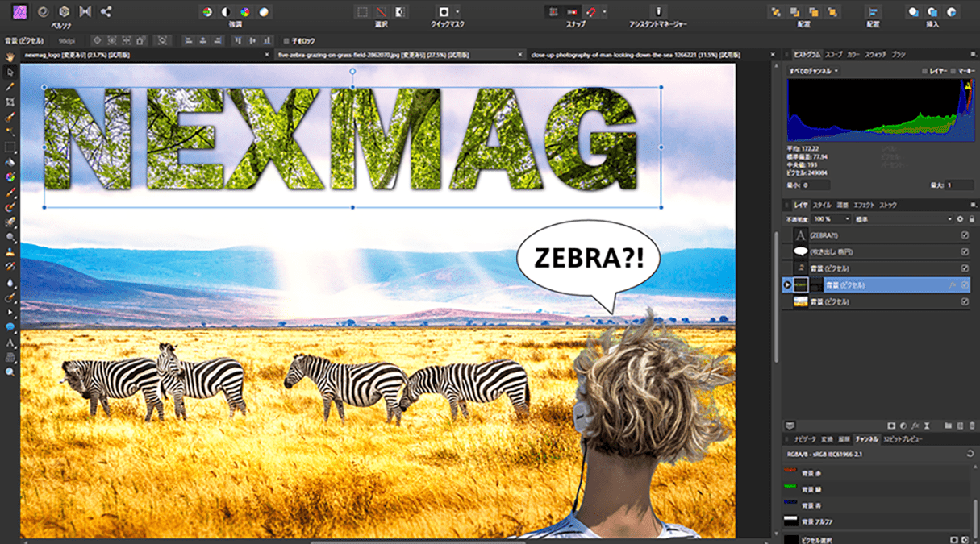This screenshot has width=980, height=544.
Task: Click the Black and White adjustment icon
Action: 226,12
